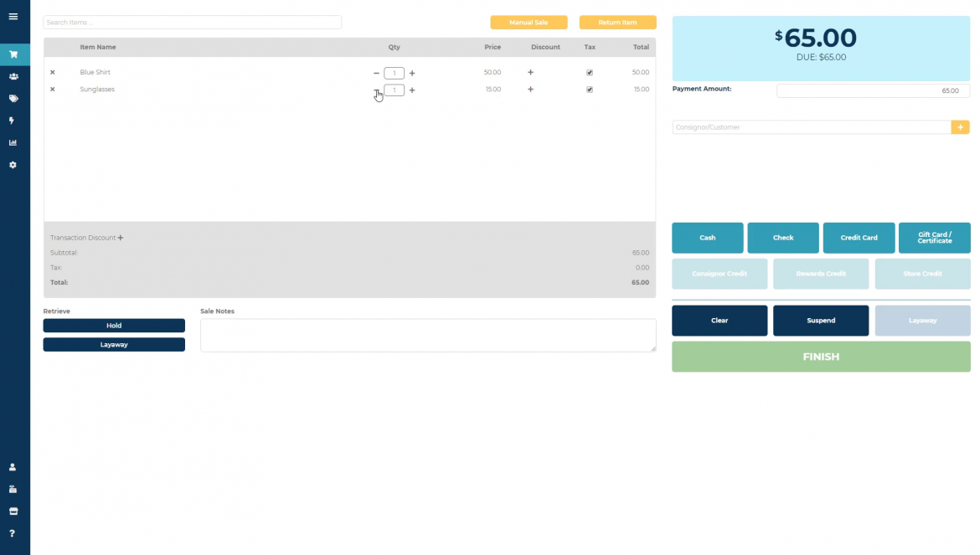The width and height of the screenshot is (980, 555).
Task: Click the settings gear icon in the sidebar
Action: pyautogui.click(x=14, y=165)
